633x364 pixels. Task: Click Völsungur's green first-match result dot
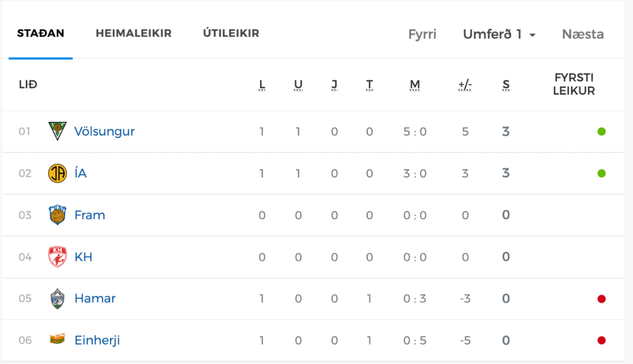tap(601, 132)
